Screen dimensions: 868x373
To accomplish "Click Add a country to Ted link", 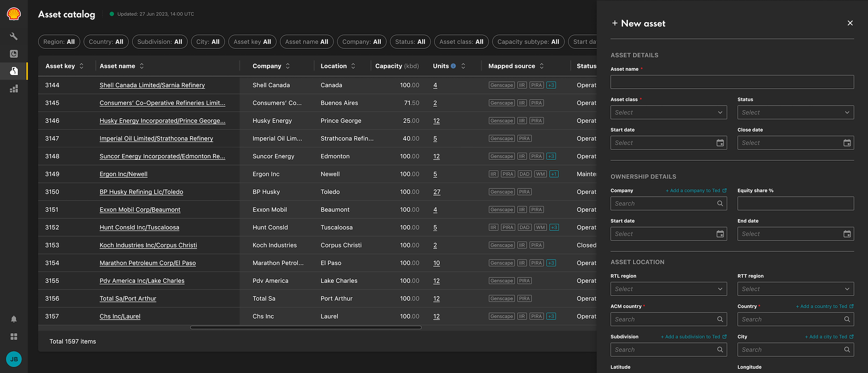I will coord(825,306).
